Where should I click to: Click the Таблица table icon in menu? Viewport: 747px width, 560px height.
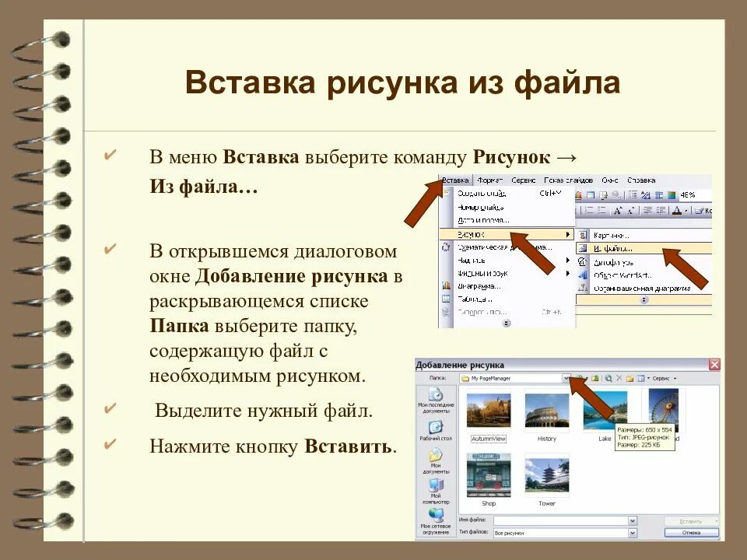(446, 299)
